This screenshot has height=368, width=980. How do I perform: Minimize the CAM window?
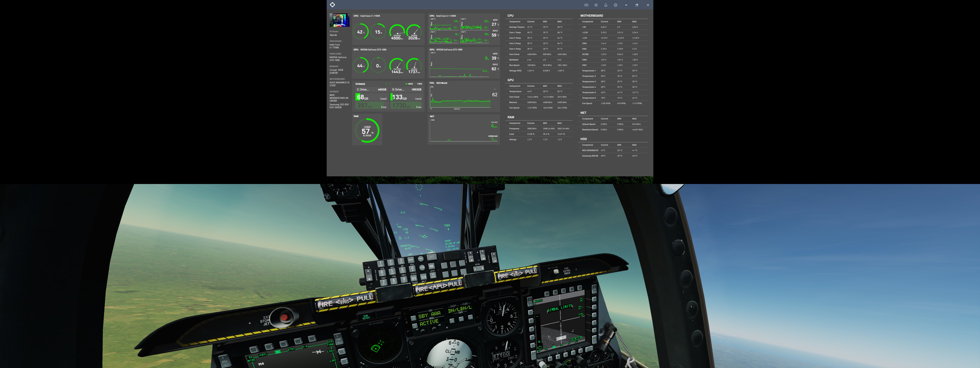click(626, 5)
